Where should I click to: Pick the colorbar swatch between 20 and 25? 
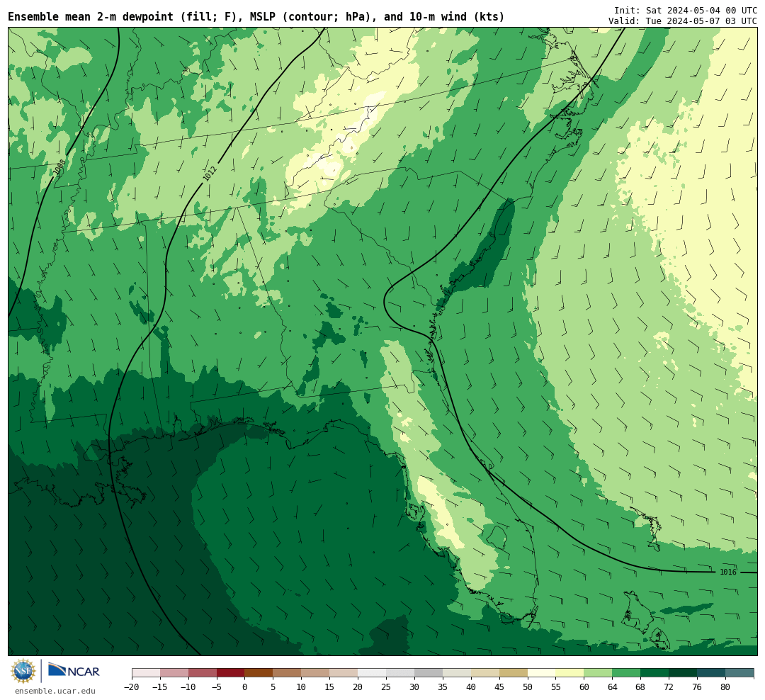pyautogui.click(x=373, y=673)
